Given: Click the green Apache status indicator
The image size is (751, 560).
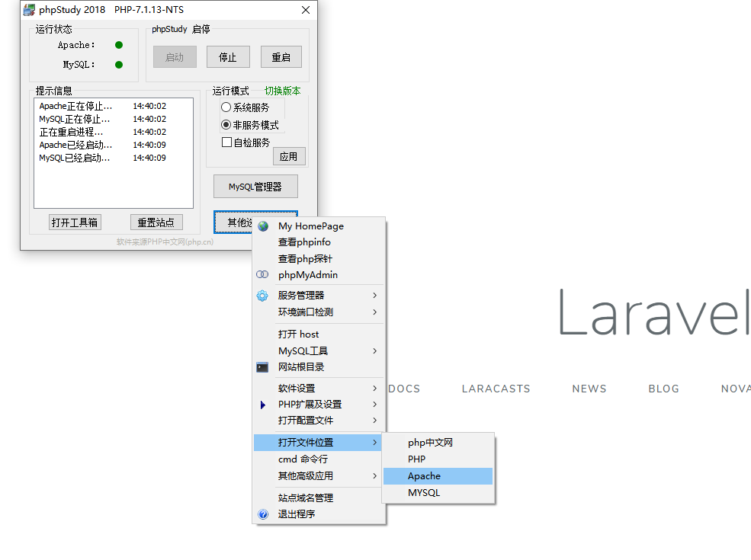Looking at the screenshot, I should (x=119, y=45).
